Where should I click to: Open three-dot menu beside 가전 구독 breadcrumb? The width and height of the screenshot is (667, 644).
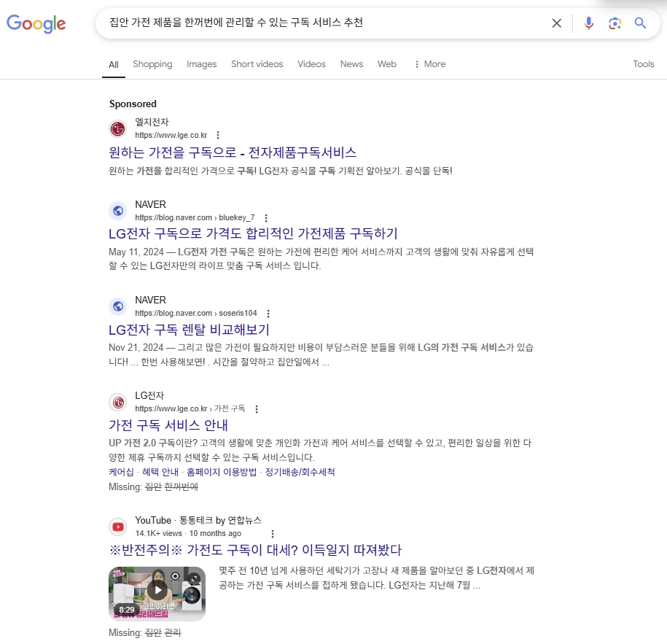[256, 409]
